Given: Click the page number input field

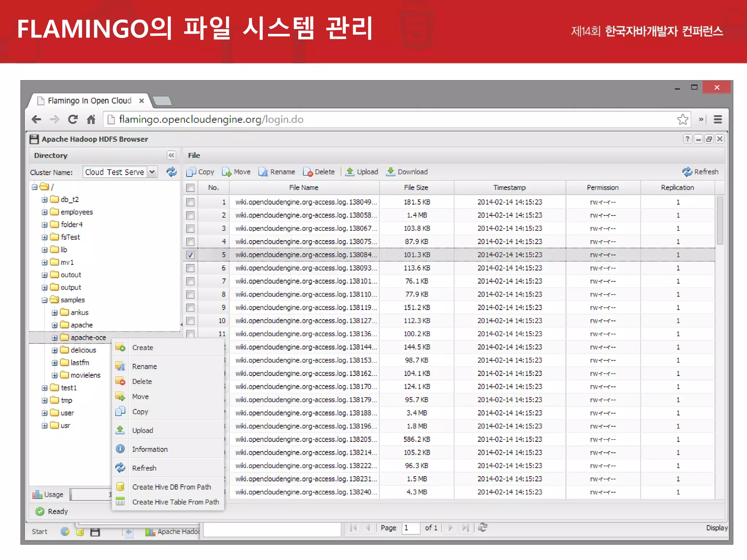Looking at the screenshot, I should coord(411,528).
